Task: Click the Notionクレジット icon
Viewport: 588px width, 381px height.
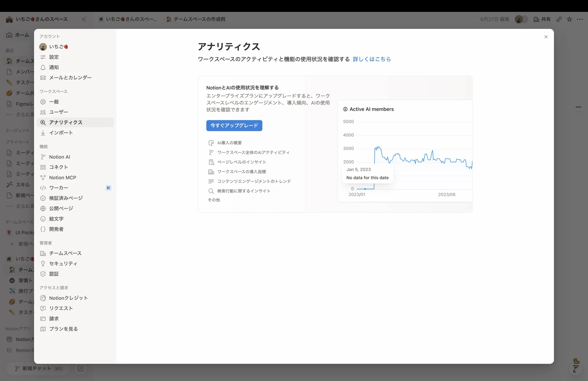Action: tap(43, 298)
